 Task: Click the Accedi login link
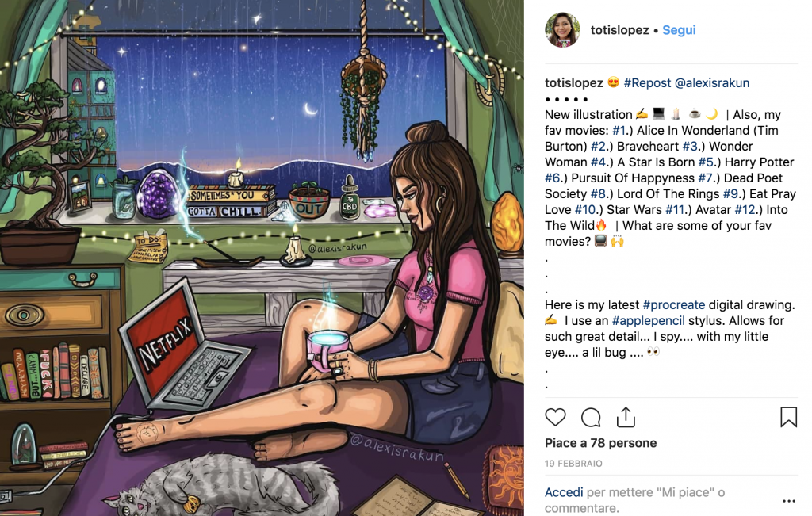564,492
